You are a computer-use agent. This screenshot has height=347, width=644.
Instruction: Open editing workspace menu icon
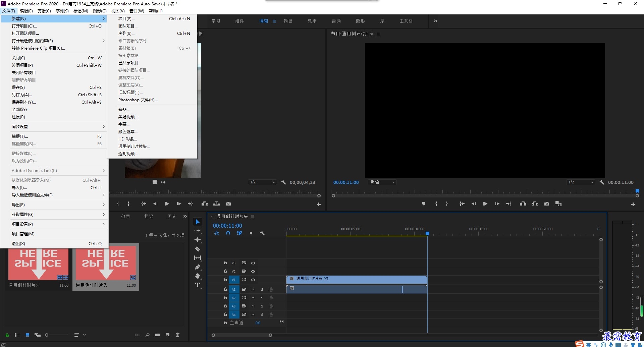click(x=274, y=21)
